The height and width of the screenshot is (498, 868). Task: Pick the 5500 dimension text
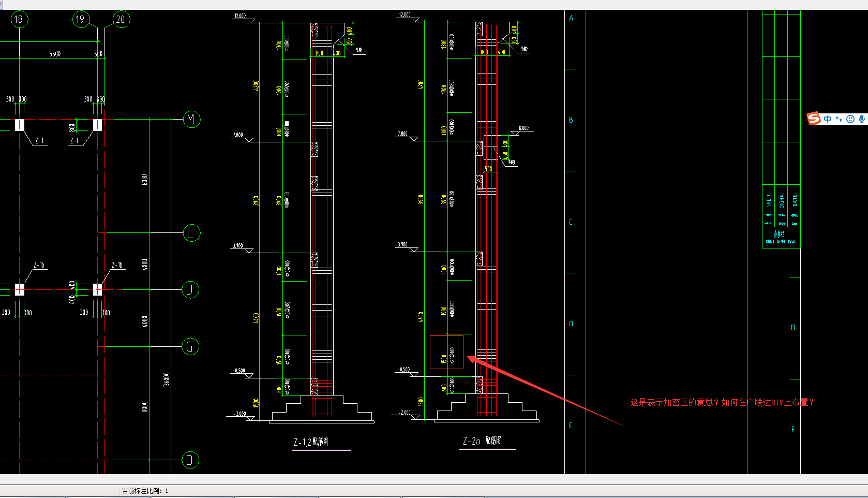point(55,54)
